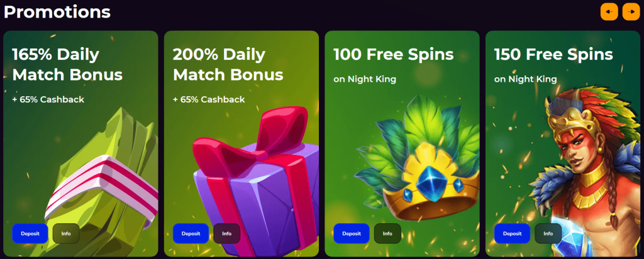Deposit for the 165% Daily Match Bonus
This screenshot has height=259, width=644.
(30, 234)
